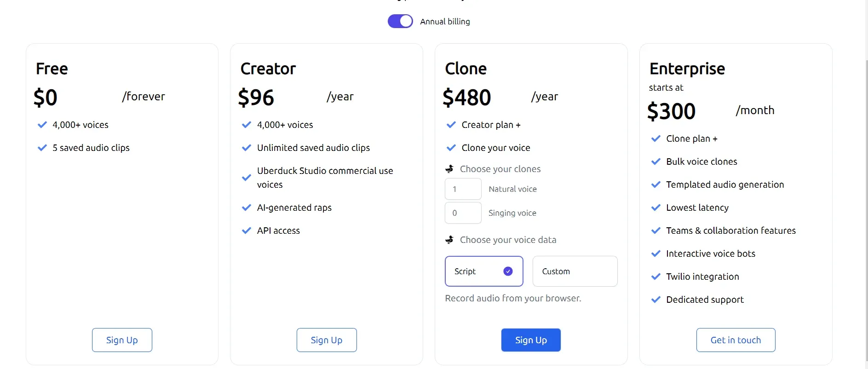Viewport: 868px width, 369px height.
Task: Click duck icon beside Choose your voice data
Action: [x=449, y=240]
